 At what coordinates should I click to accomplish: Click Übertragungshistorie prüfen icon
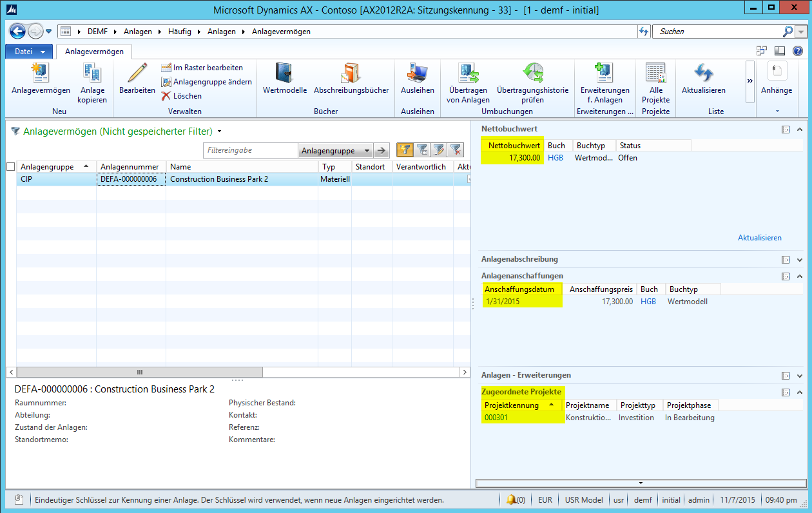pyautogui.click(x=532, y=73)
